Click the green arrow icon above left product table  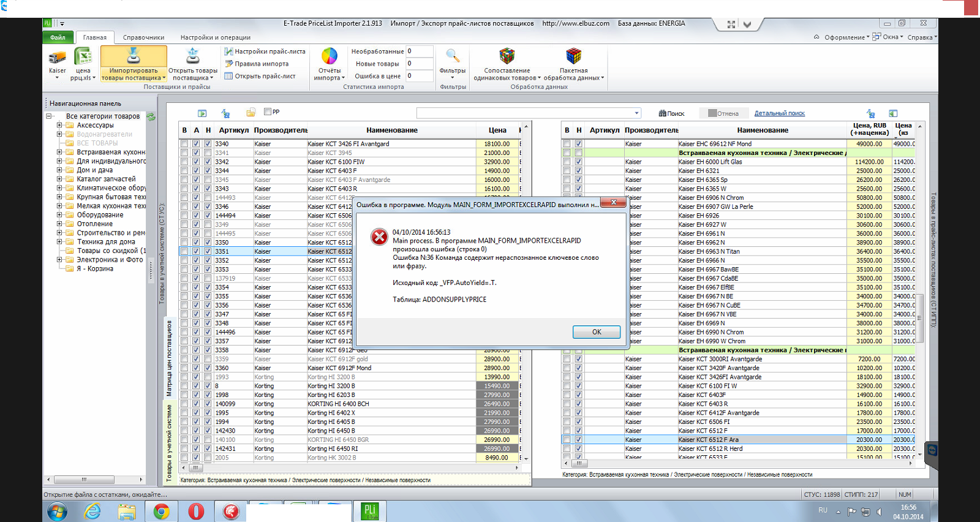202,113
